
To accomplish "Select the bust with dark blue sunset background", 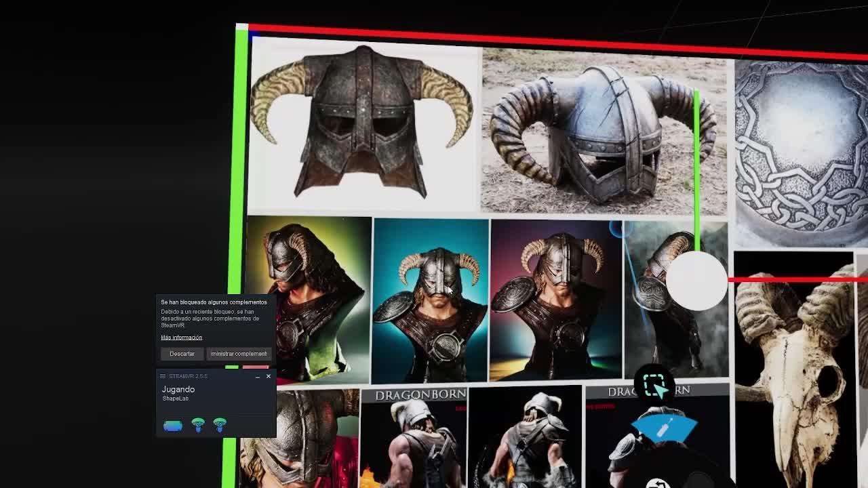I will pos(555,300).
